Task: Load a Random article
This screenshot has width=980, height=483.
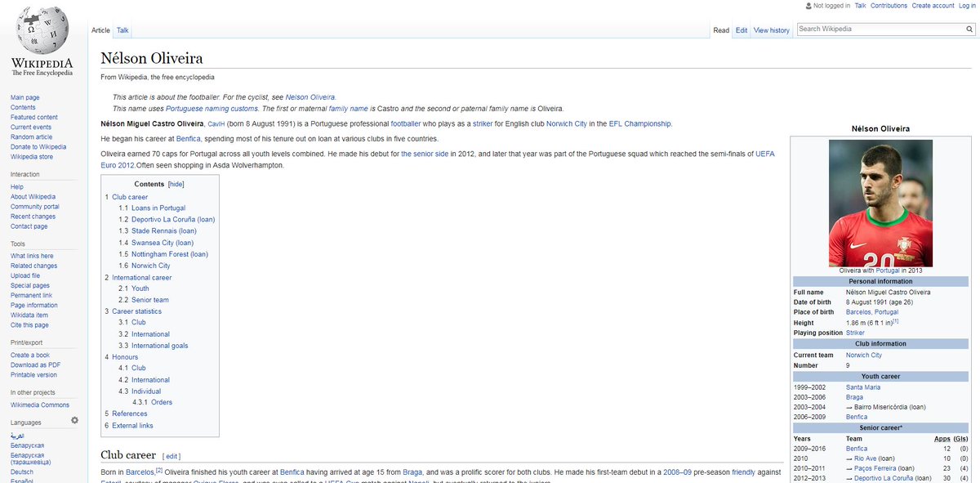Action: tap(31, 136)
